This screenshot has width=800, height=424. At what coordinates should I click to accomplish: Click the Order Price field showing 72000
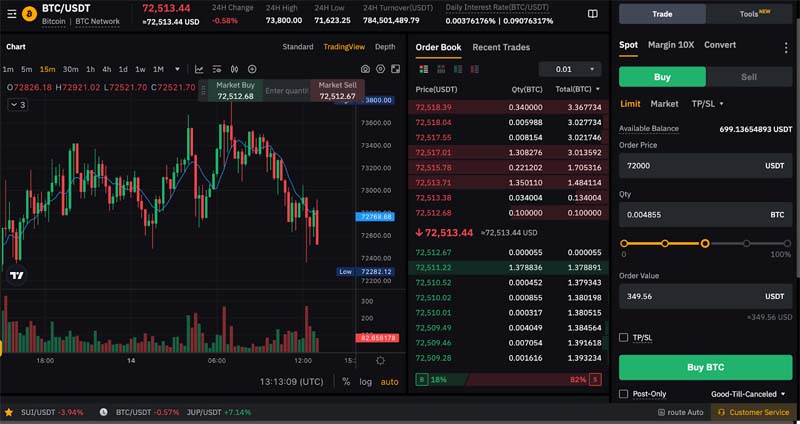pos(706,166)
